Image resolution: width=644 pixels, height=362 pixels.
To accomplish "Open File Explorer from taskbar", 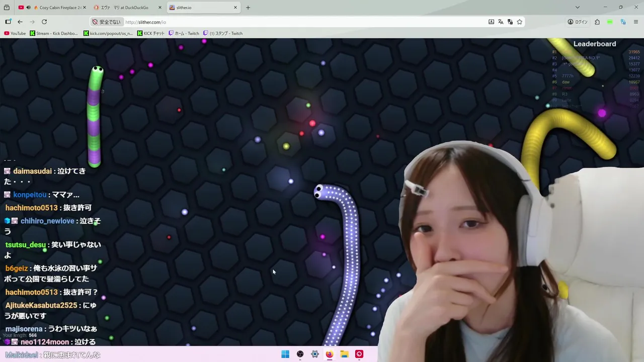I will (344, 354).
